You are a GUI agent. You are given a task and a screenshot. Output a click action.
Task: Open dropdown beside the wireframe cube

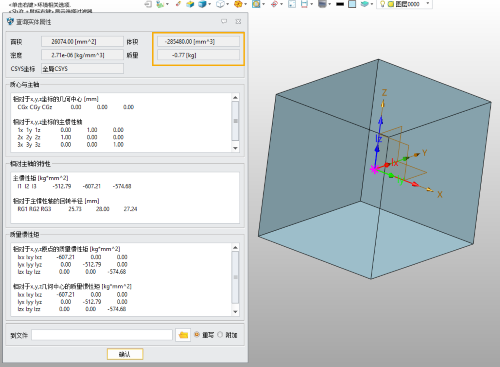227,4
